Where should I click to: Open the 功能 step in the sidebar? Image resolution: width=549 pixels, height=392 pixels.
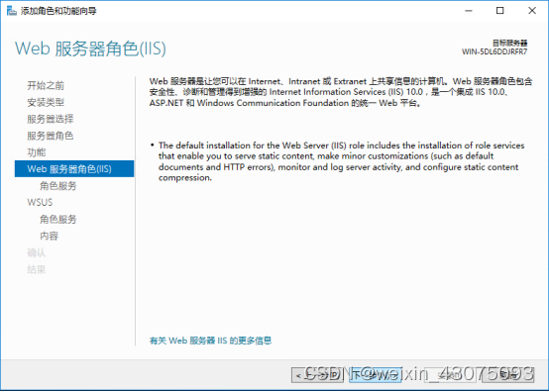37,152
